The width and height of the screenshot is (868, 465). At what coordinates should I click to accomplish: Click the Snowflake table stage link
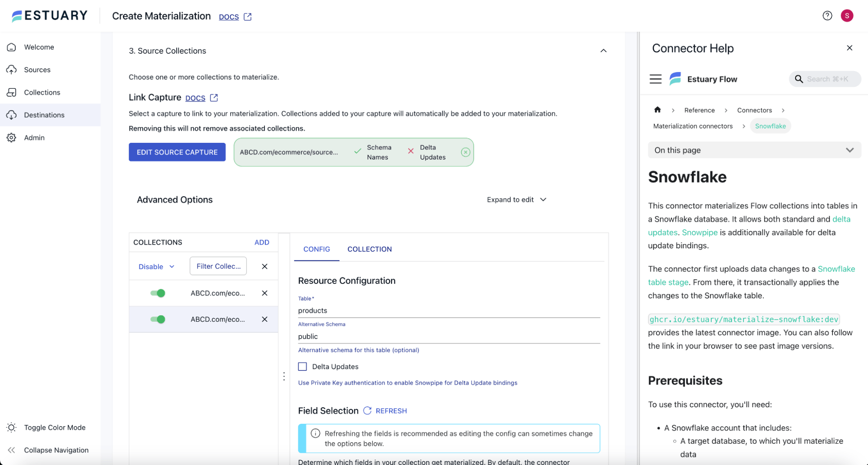point(836,269)
